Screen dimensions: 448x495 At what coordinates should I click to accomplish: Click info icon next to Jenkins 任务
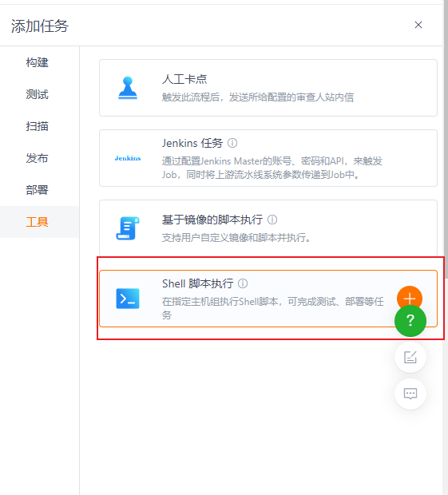click(232, 143)
